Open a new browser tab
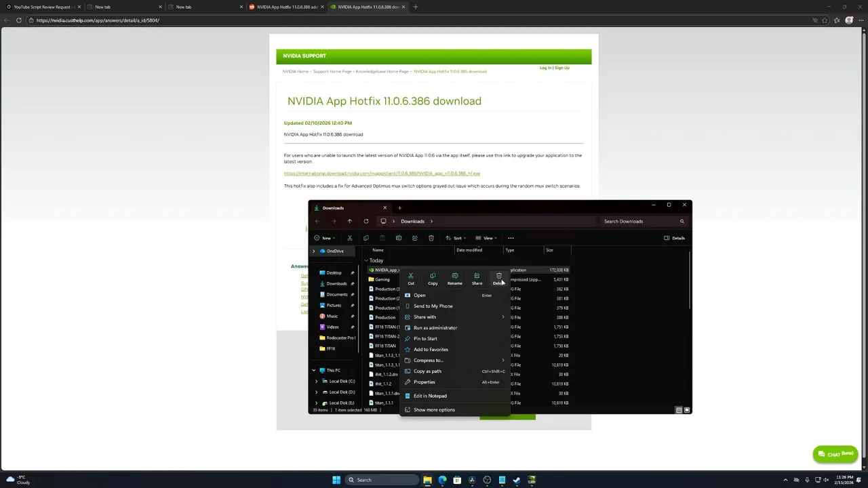Viewport: 868px width, 488px height. [416, 7]
